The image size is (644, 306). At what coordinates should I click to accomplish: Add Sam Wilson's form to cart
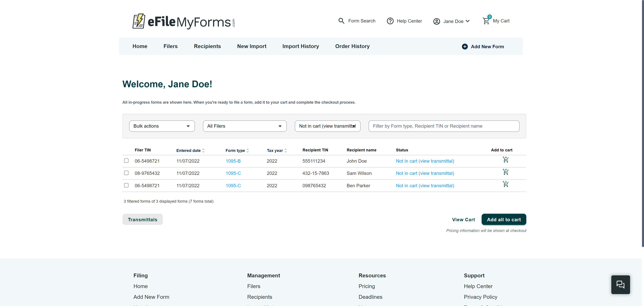[506, 172]
